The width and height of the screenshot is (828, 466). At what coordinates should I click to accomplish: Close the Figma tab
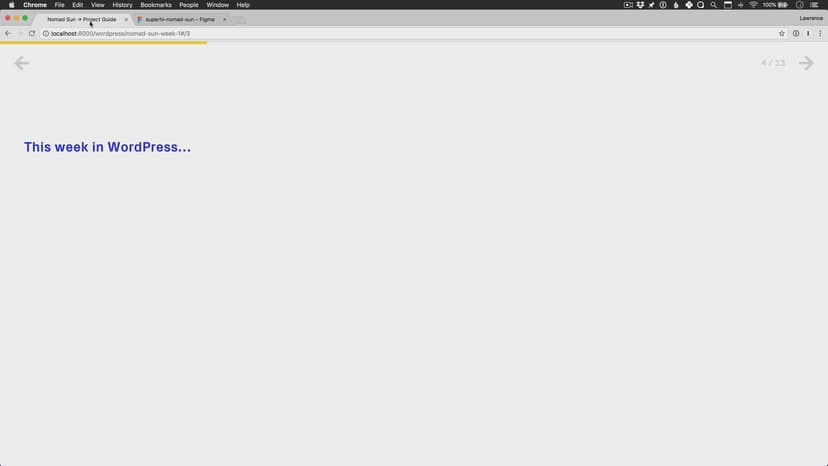224,19
